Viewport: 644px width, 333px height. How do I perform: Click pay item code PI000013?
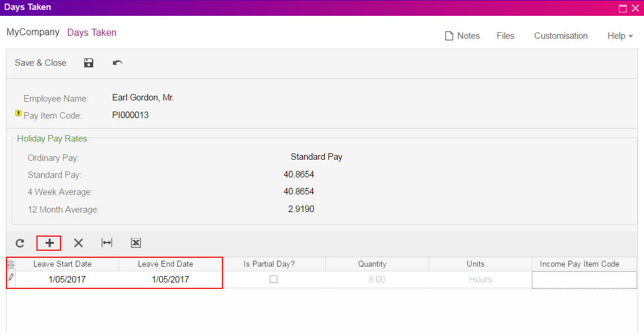pos(130,115)
